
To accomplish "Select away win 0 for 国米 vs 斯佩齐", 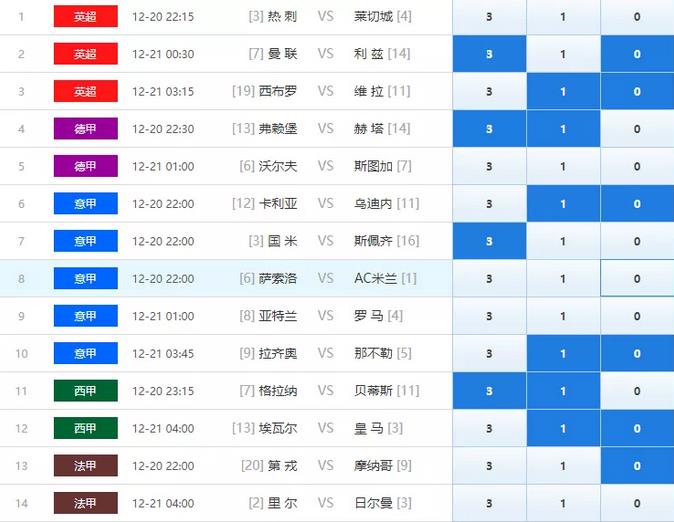I will pos(637,241).
